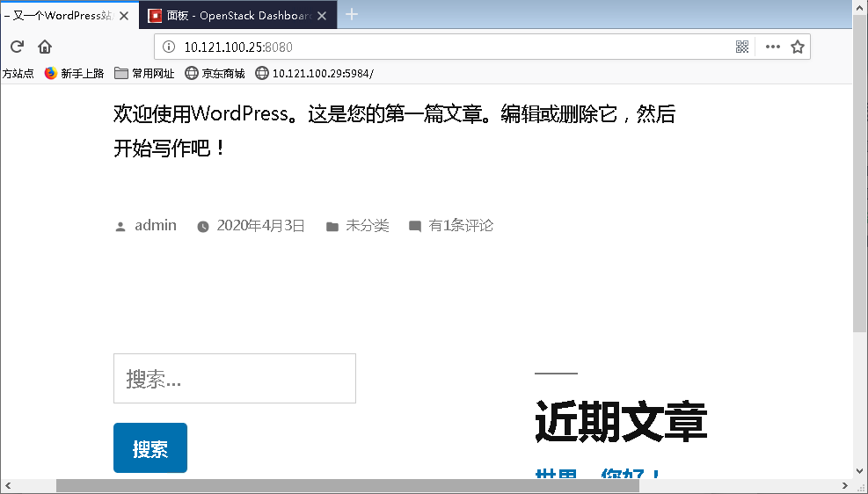The height and width of the screenshot is (494, 868).
Task: Click the vertical scrollbar down arrow
Action: coord(860,472)
